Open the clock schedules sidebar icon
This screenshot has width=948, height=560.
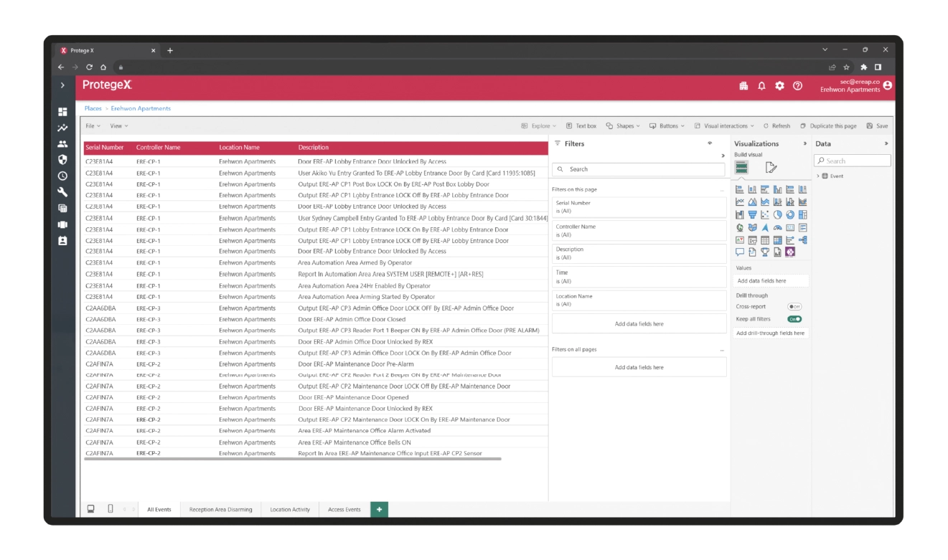62,176
